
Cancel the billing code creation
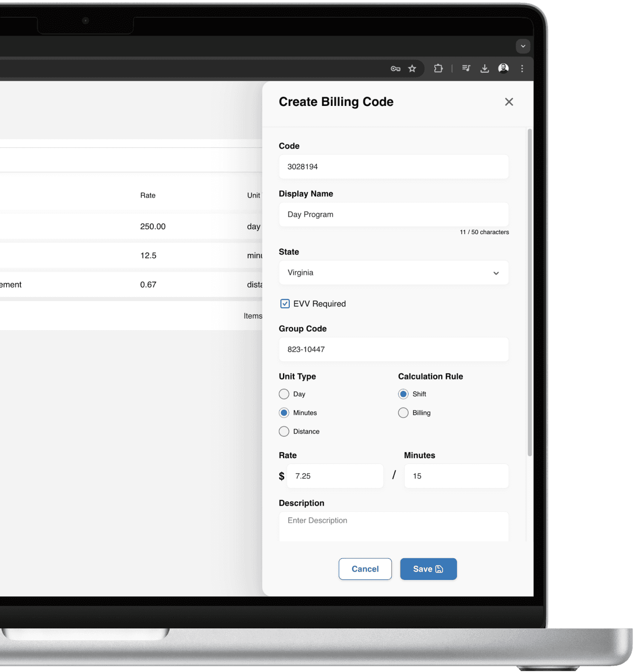click(x=365, y=569)
